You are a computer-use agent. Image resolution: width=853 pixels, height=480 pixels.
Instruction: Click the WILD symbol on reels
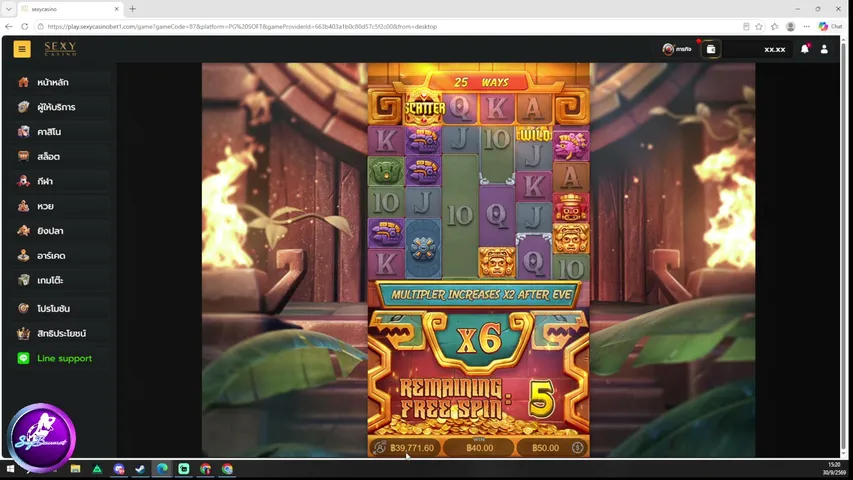pyautogui.click(x=534, y=133)
